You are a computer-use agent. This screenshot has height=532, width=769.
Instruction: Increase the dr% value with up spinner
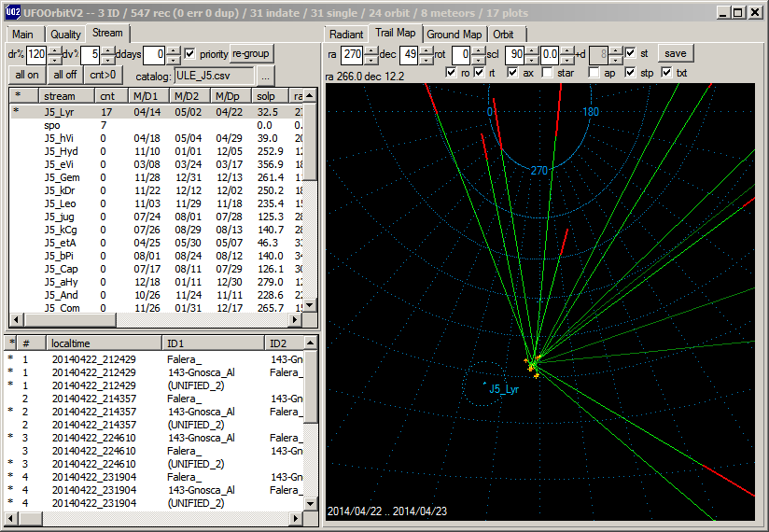pyautogui.click(x=52, y=49)
